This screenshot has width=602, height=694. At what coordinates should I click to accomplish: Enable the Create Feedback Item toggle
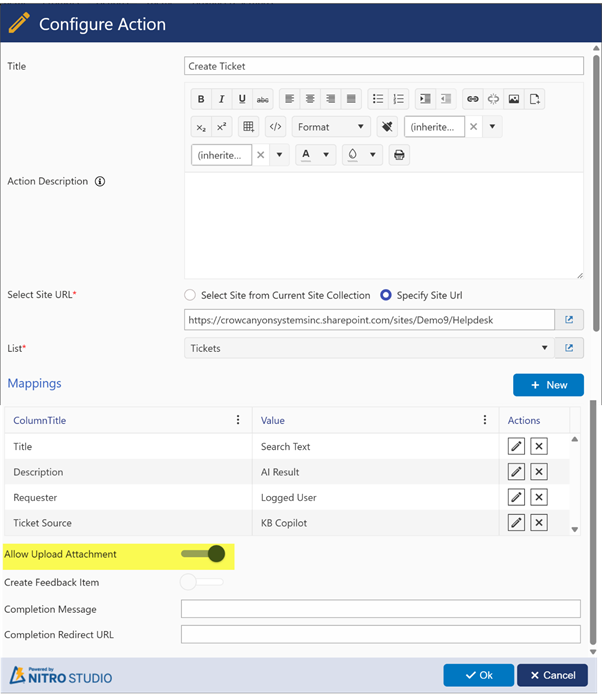coord(202,582)
